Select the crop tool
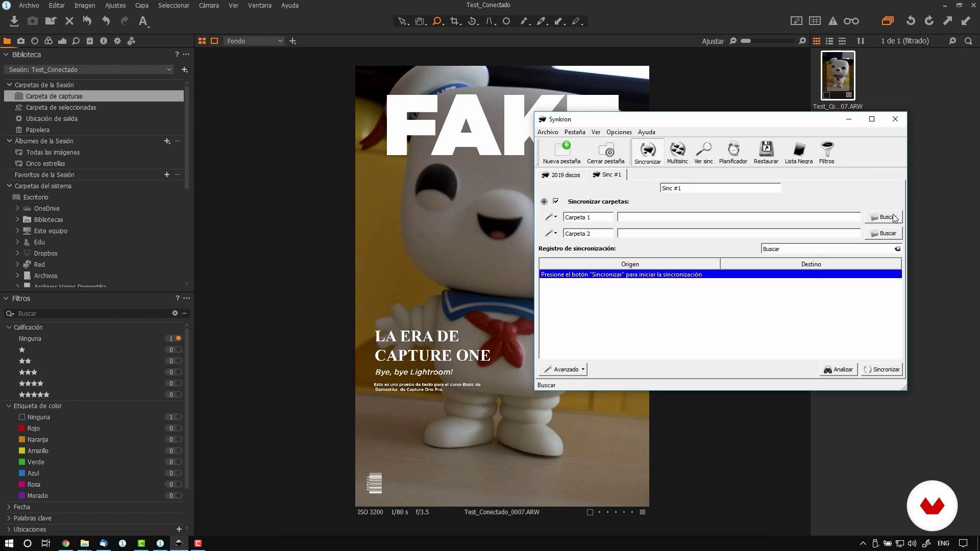The image size is (980, 551). (x=455, y=21)
